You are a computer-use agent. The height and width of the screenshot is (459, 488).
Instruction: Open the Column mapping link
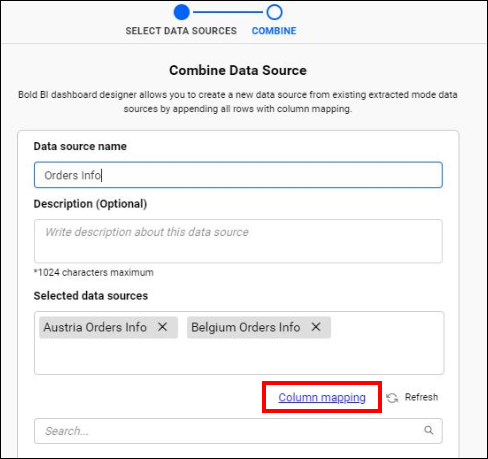click(322, 397)
